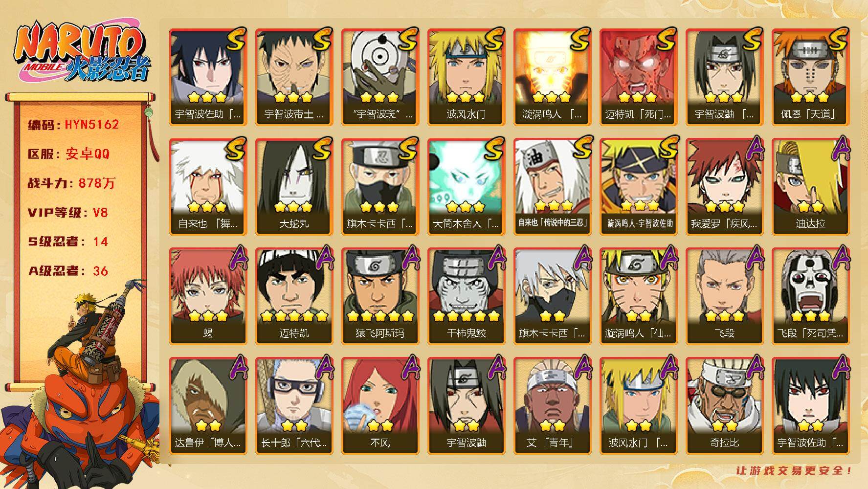Select the 波风水门 S-rank ninja card

tap(466, 77)
